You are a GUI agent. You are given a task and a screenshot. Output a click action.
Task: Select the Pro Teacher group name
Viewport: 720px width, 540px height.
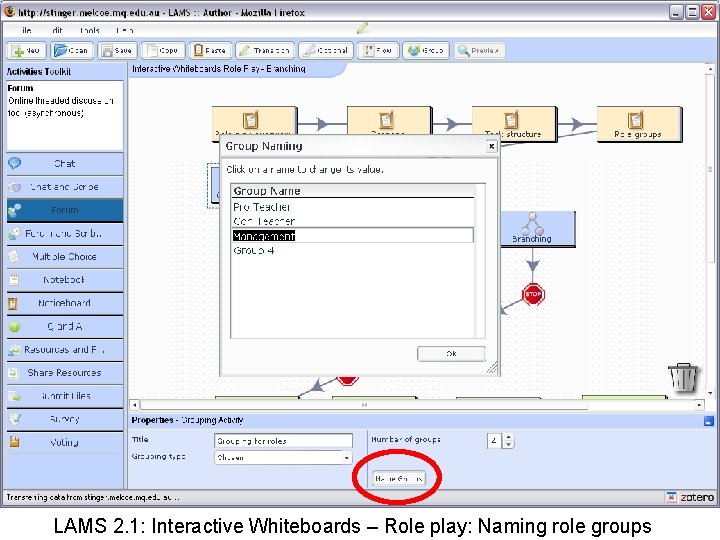click(x=353, y=207)
